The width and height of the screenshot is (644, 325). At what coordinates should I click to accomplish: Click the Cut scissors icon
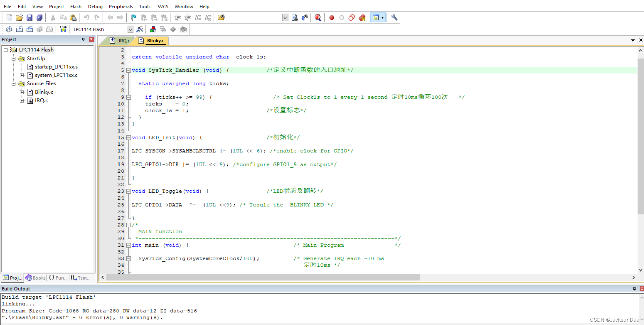tap(53, 17)
